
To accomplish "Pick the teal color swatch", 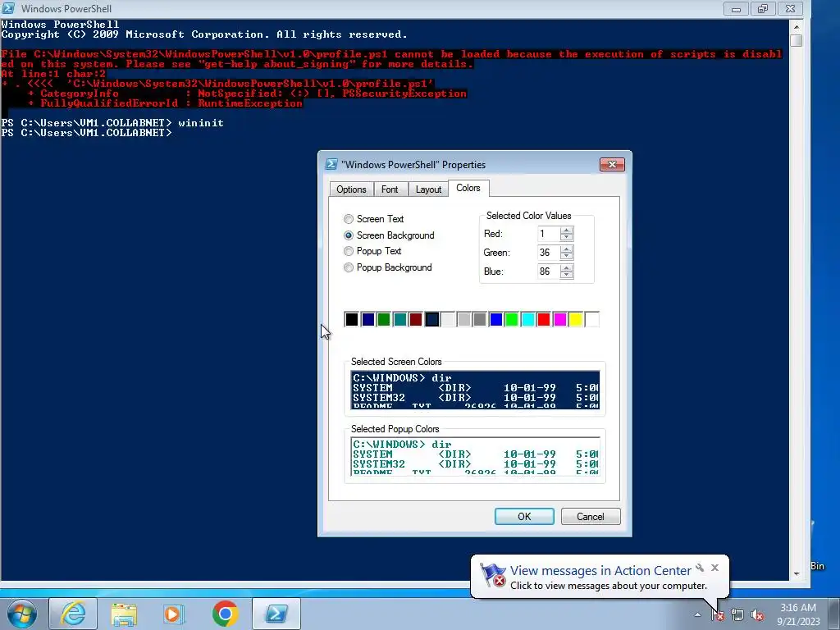I will 399,320.
